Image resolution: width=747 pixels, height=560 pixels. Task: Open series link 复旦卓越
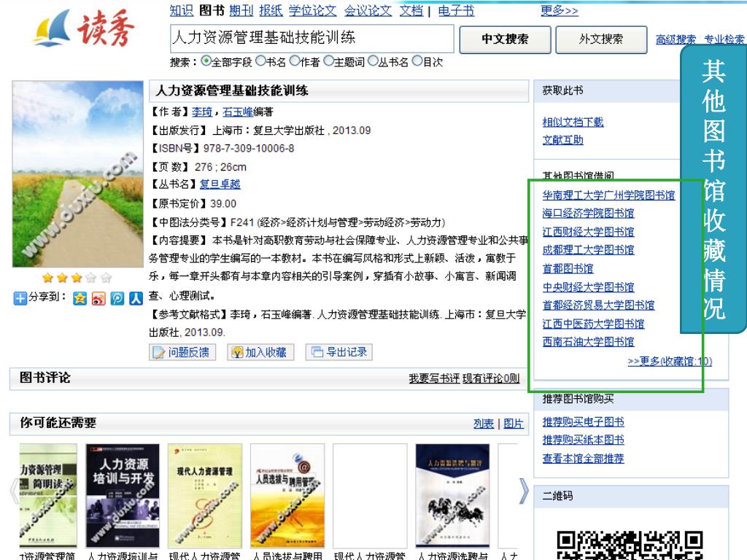tap(220, 184)
